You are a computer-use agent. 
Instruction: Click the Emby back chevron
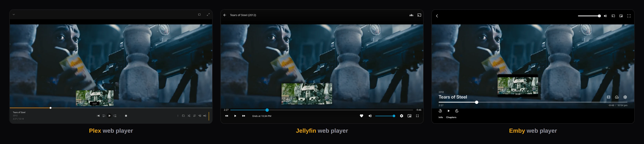coord(437,16)
